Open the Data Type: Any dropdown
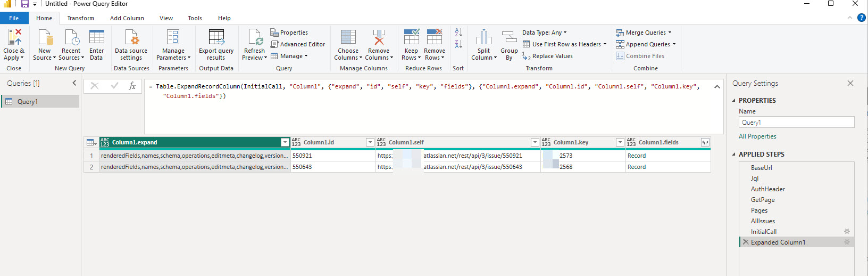 (x=545, y=33)
